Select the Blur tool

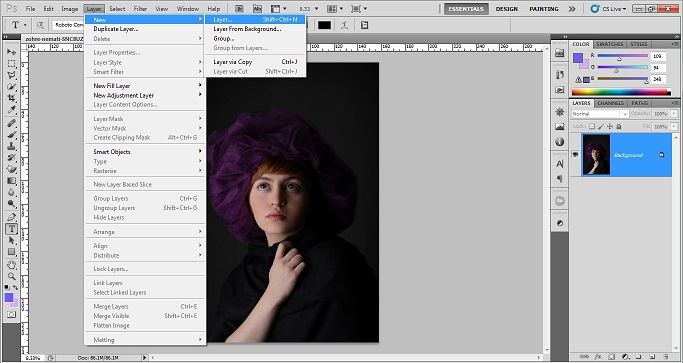pos(11,192)
